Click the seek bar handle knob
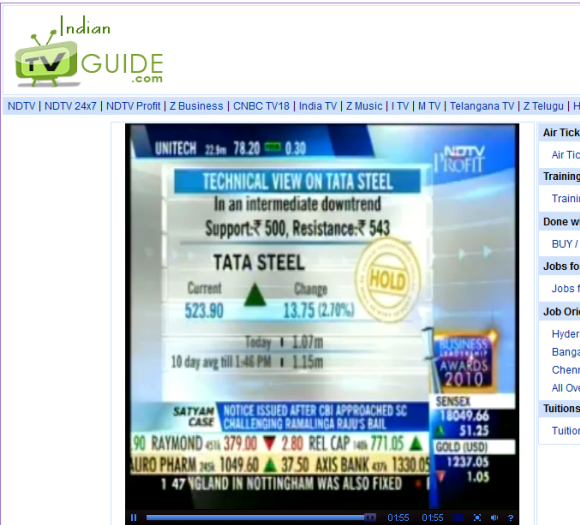 coord(370,517)
